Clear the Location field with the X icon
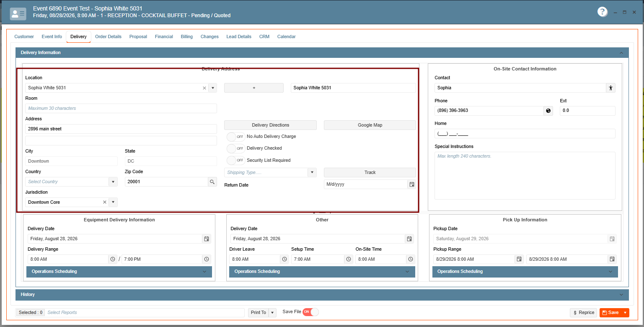Screen dimensions: 644x327 pos(204,88)
